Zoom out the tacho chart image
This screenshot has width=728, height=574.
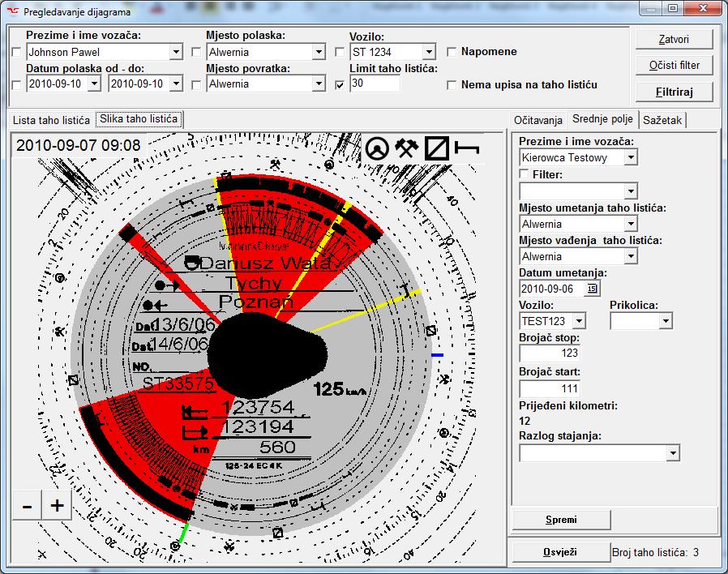tap(28, 505)
